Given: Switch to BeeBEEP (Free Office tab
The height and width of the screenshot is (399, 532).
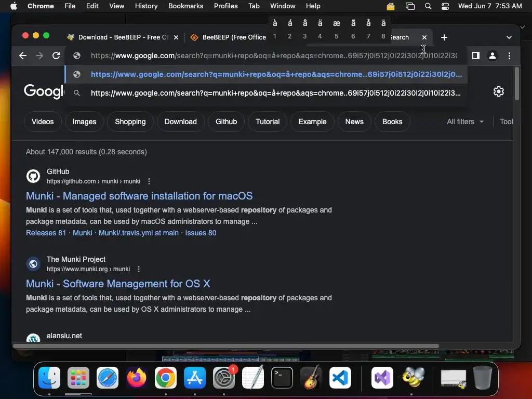Looking at the screenshot, I should [x=229, y=37].
